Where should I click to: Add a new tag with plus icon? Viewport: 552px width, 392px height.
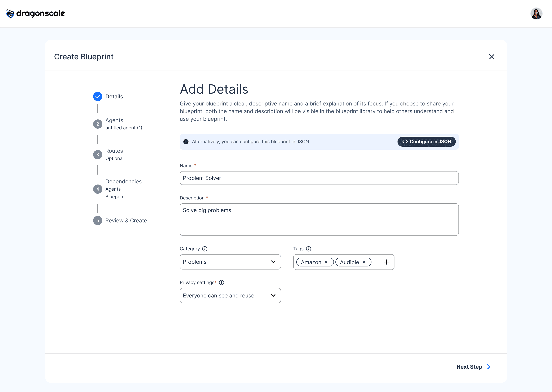coord(387,262)
